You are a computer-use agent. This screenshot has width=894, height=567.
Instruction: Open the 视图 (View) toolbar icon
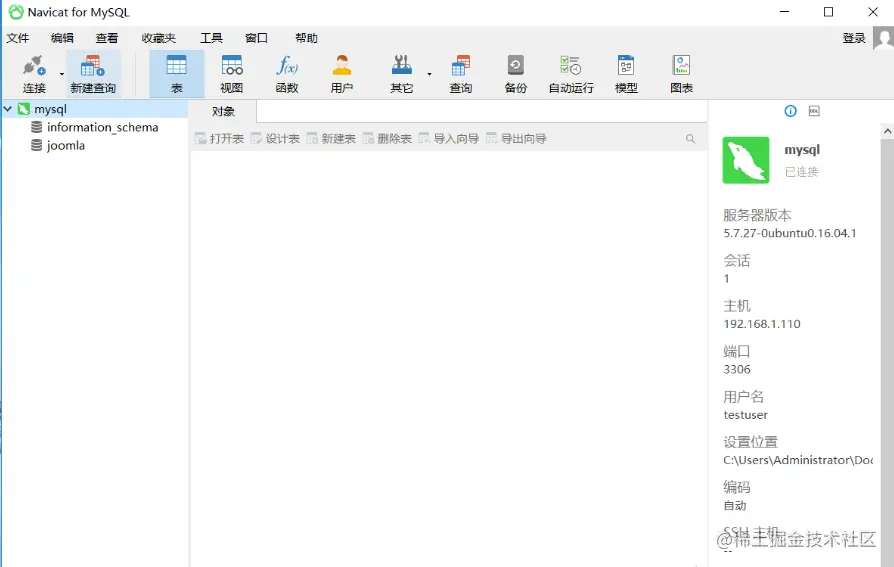[231, 74]
